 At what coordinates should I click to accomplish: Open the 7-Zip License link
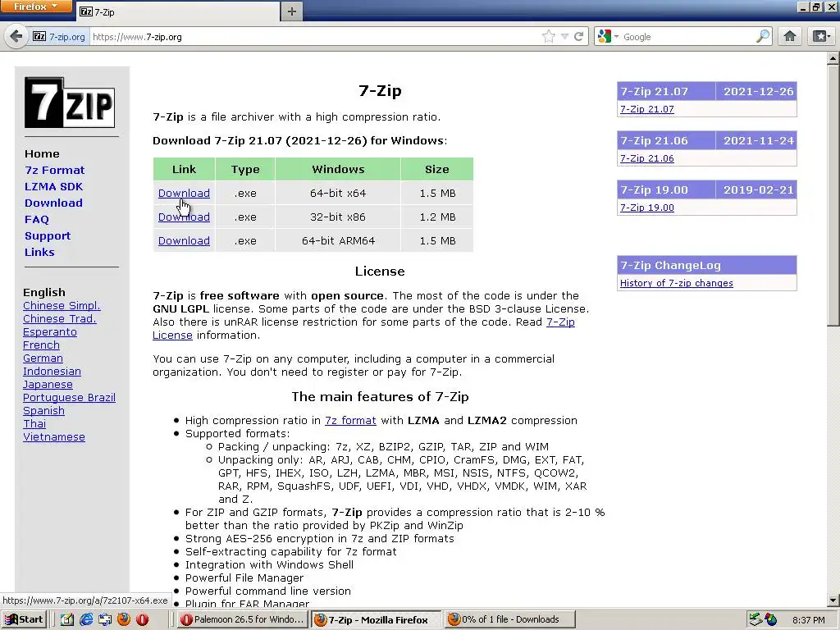click(x=560, y=322)
